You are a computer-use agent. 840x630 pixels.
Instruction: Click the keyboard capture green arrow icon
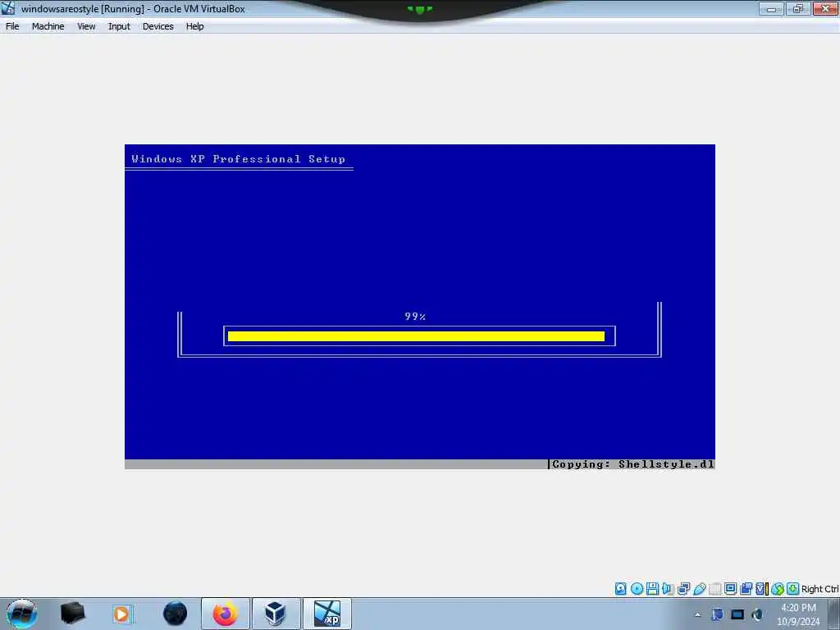(793, 589)
